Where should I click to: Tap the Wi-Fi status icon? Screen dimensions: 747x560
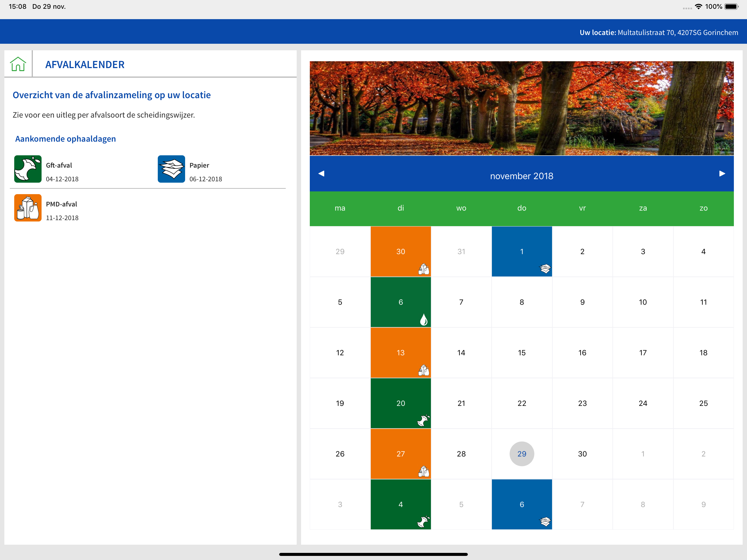699,6
